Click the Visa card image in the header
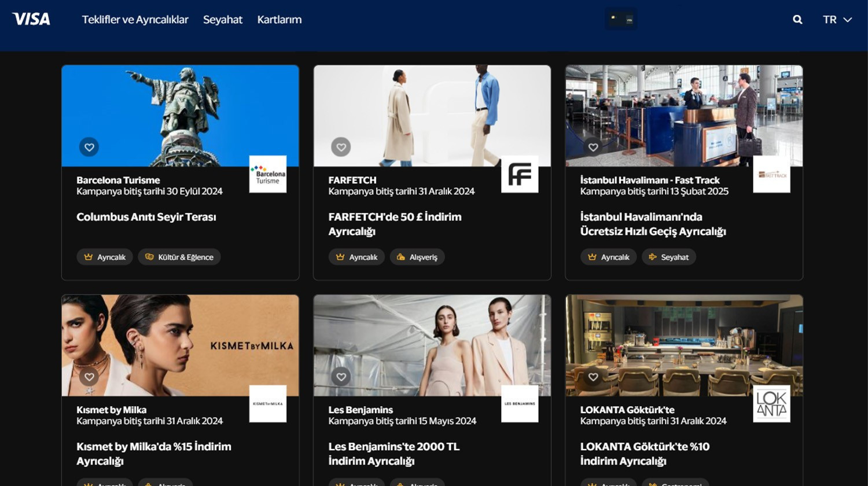868x486 pixels. 621,19
